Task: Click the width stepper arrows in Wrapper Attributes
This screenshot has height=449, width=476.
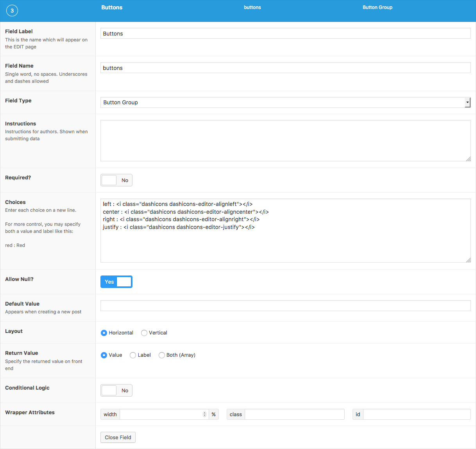Action: (x=204, y=414)
